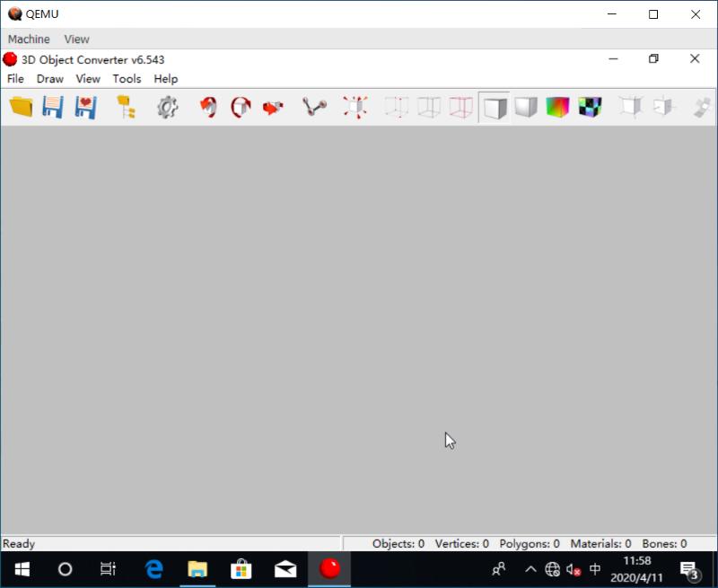Click the red animated object toolbar icon
This screenshot has width=718, height=588.
(x=273, y=107)
